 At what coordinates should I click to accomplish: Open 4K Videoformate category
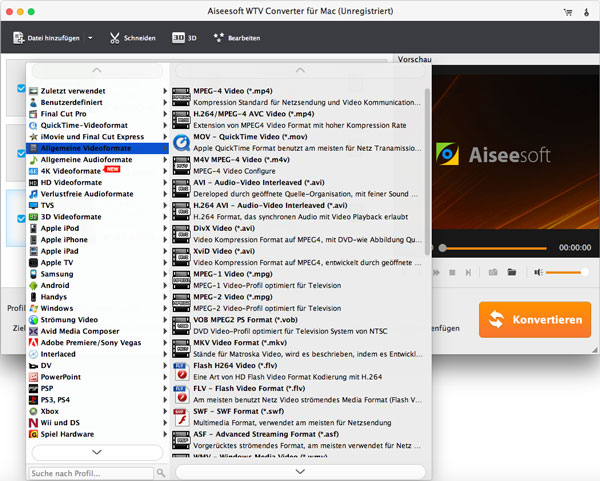click(98, 171)
